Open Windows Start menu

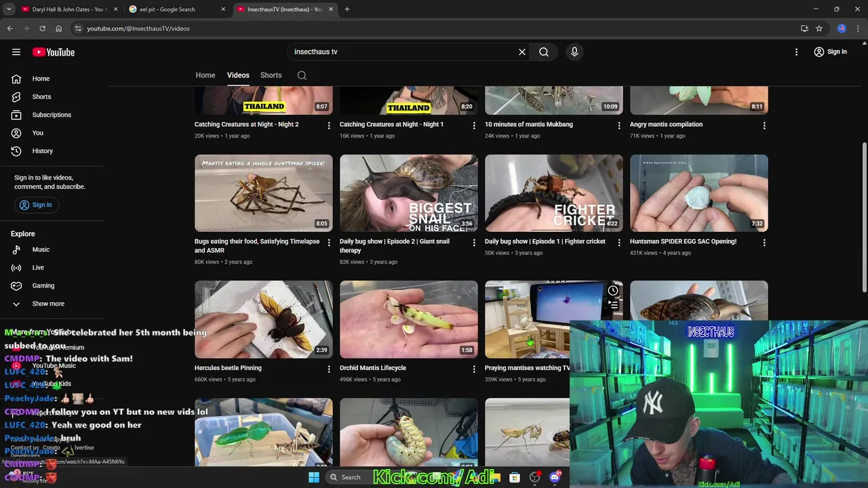313,477
